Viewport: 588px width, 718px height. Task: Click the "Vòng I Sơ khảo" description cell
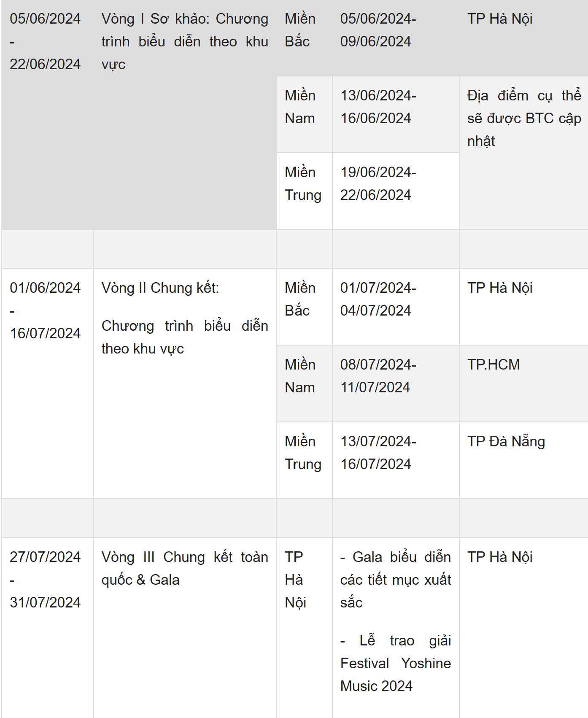(185, 41)
